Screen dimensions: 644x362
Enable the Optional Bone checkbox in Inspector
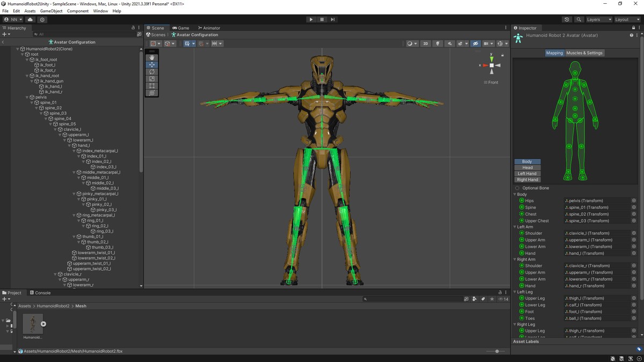(517, 188)
